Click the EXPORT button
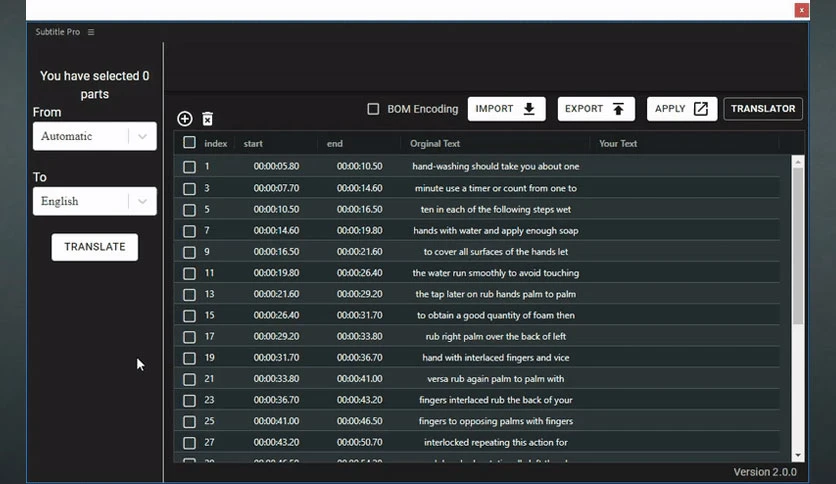Image resolution: width=836 pixels, height=484 pixels. pos(596,109)
